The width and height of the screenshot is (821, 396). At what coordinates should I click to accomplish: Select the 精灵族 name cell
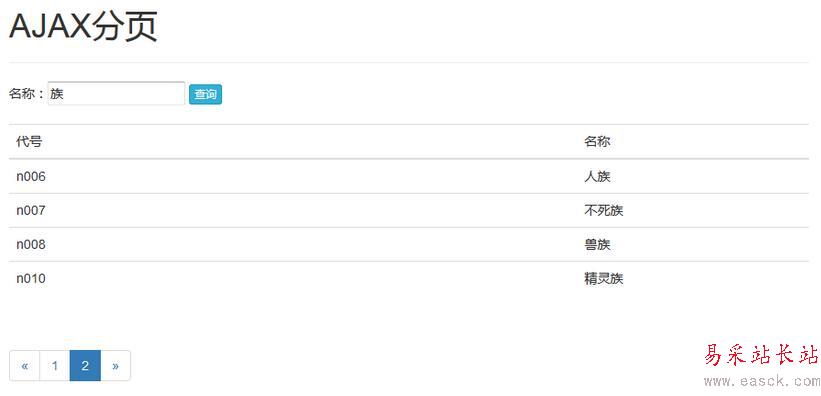point(604,279)
